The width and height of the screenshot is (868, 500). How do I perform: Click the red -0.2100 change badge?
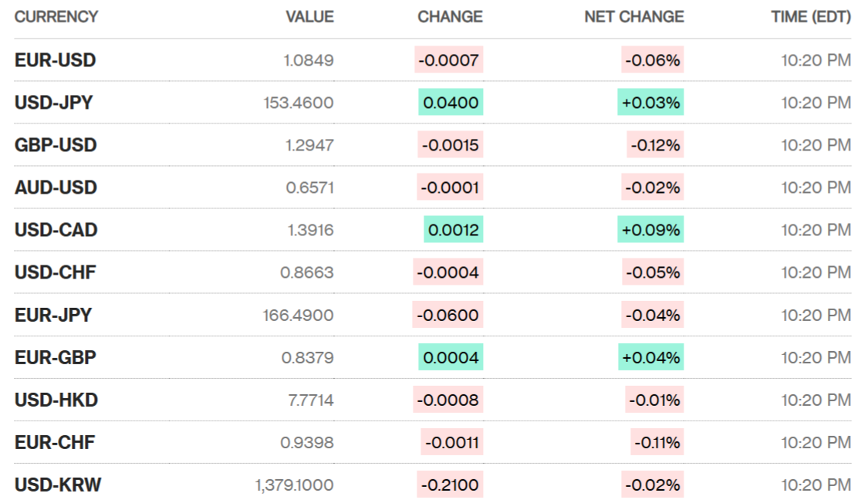coord(448,485)
